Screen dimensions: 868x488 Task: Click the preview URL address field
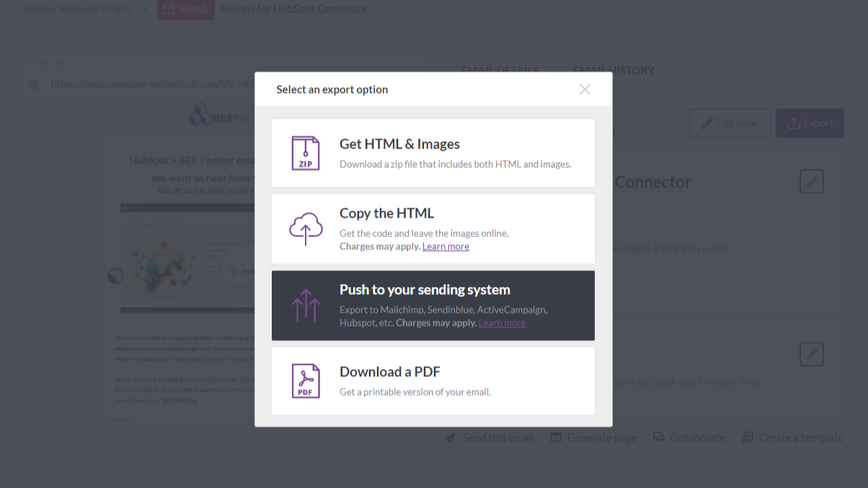151,84
